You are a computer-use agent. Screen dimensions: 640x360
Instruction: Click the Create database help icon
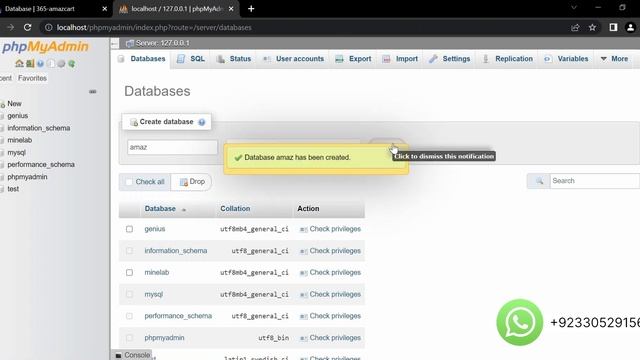pos(202,122)
